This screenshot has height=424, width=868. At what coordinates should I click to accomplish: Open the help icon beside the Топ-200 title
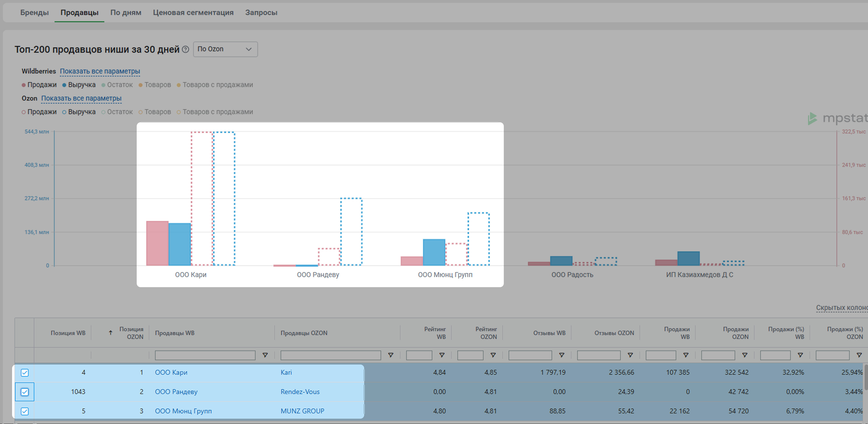pos(185,49)
